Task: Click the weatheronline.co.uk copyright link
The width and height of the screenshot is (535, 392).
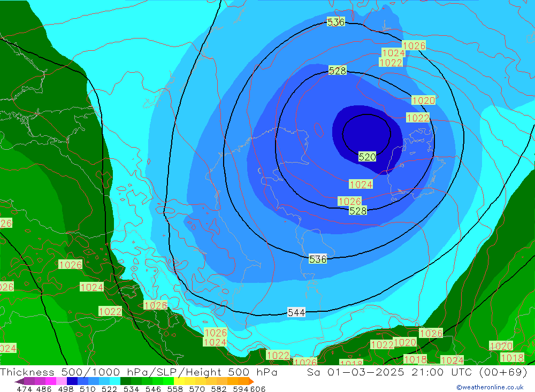Action: [490, 387]
